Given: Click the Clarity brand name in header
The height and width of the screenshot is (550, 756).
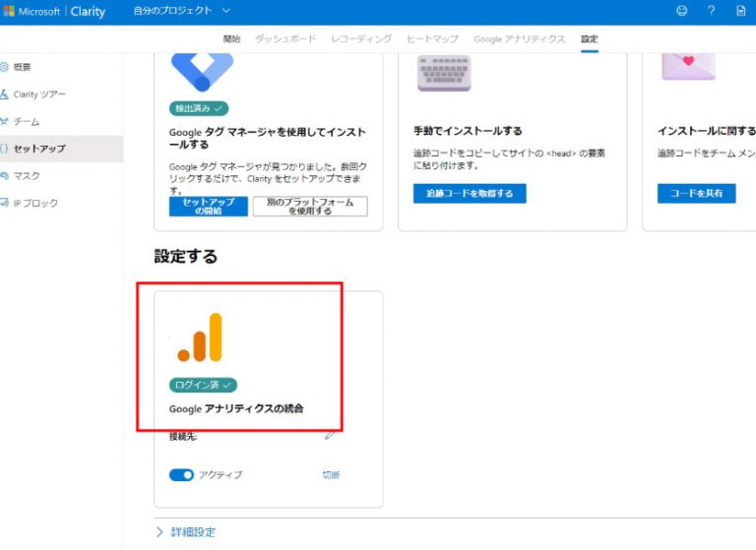Looking at the screenshot, I should [x=88, y=11].
